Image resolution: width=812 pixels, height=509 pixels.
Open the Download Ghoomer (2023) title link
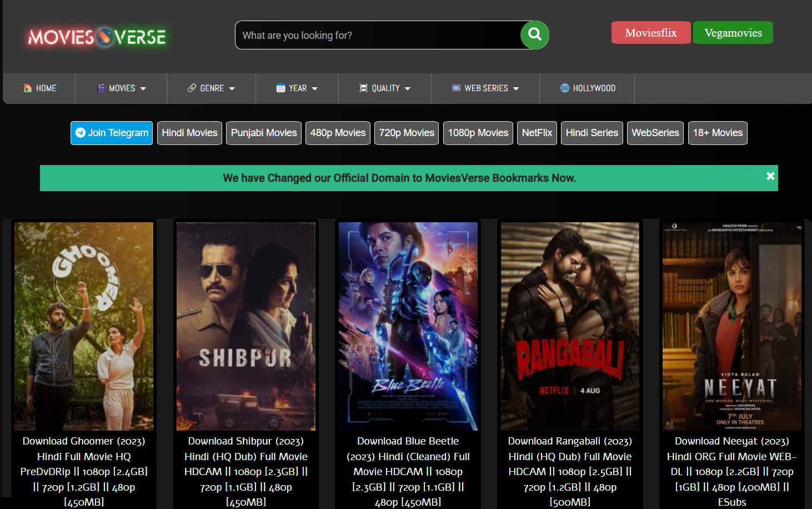84,471
